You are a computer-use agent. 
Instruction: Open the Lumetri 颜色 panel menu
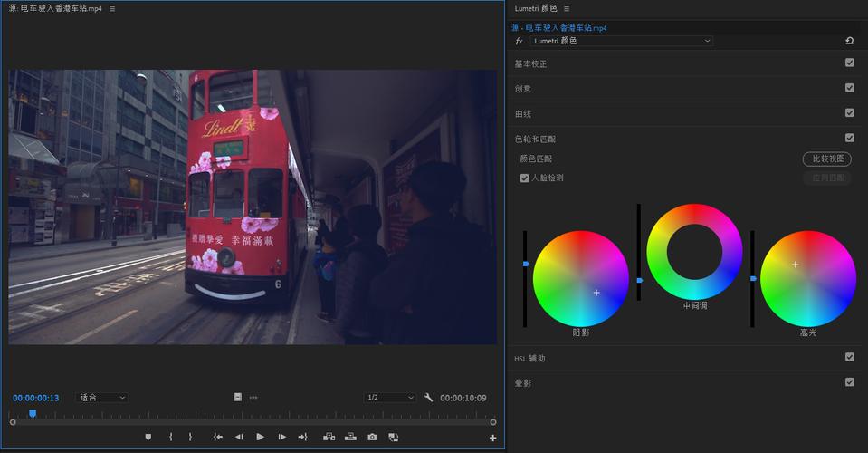(567, 9)
